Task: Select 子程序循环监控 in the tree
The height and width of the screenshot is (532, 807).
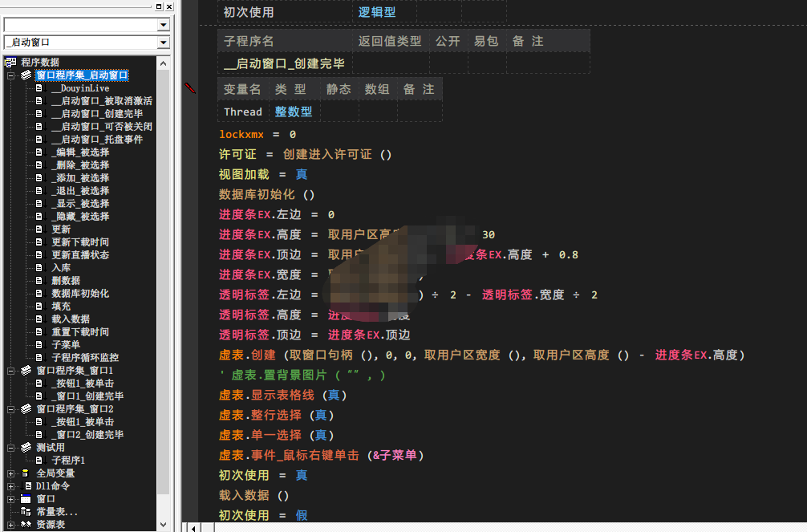Action: [84, 358]
